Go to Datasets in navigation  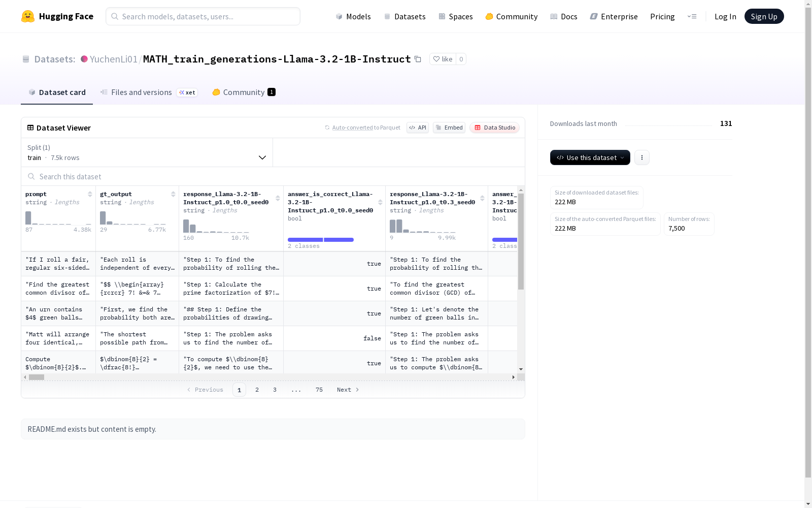(x=404, y=16)
